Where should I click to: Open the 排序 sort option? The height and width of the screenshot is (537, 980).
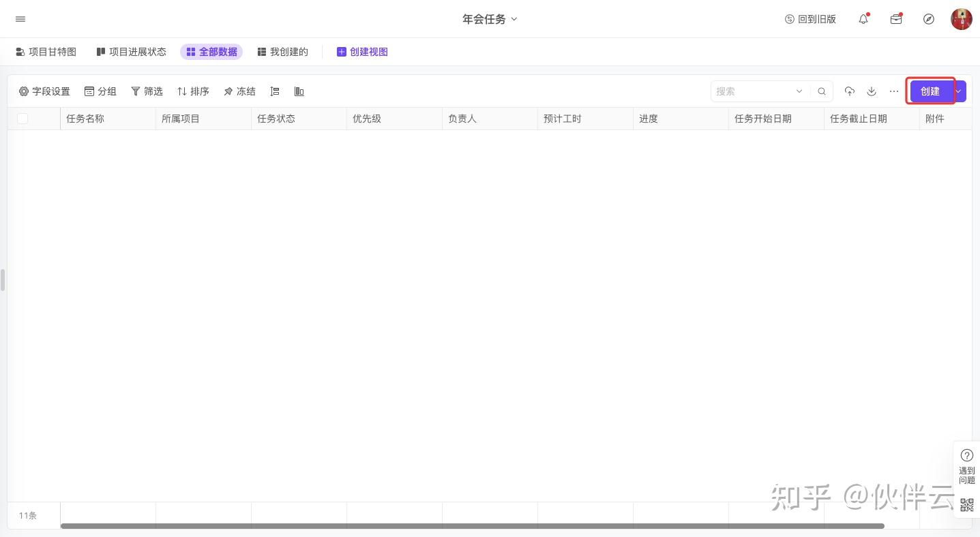tap(193, 91)
